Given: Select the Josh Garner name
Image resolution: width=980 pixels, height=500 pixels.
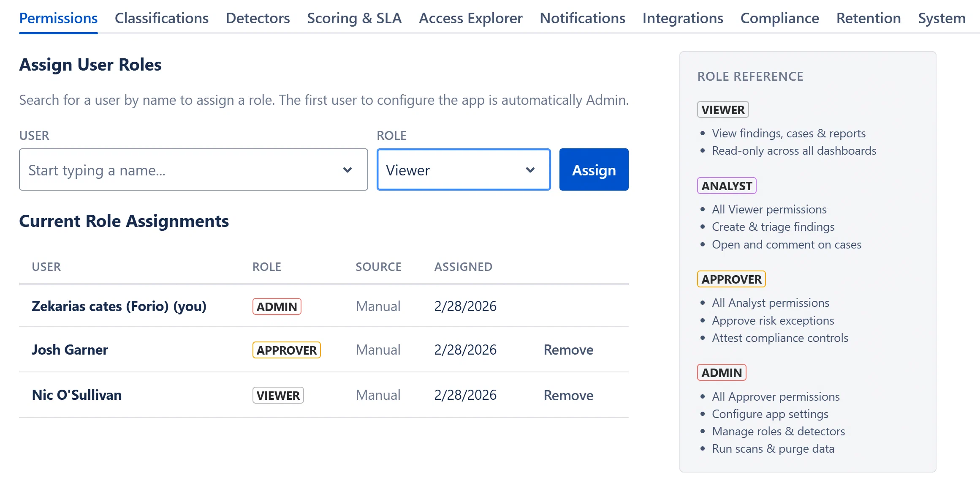Looking at the screenshot, I should click(x=70, y=350).
